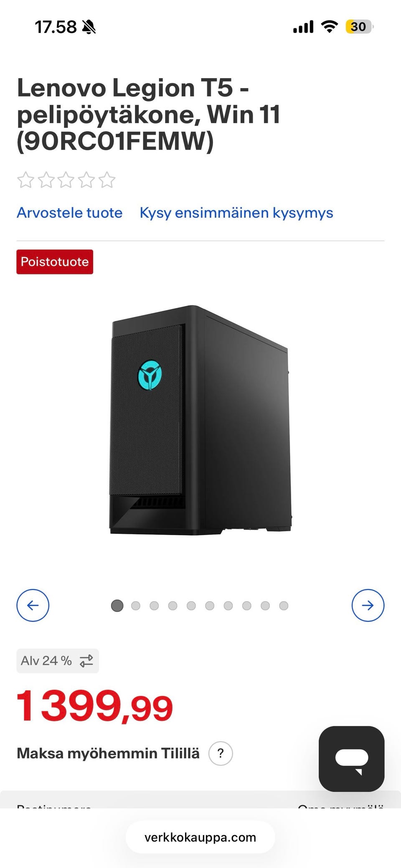The width and height of the screenshot is (401, 868).
Task: Rate product with the first star
Action: [x=25, y=180]
